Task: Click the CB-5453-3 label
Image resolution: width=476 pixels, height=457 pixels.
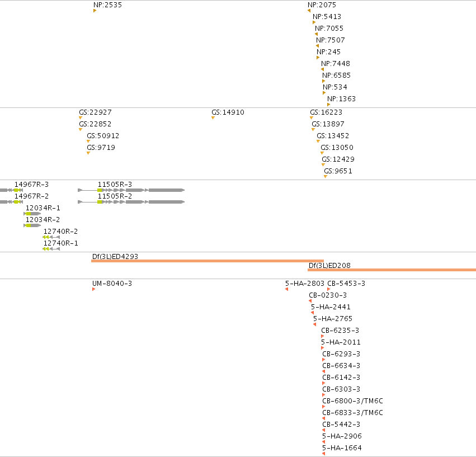Action: pos(346,284)
